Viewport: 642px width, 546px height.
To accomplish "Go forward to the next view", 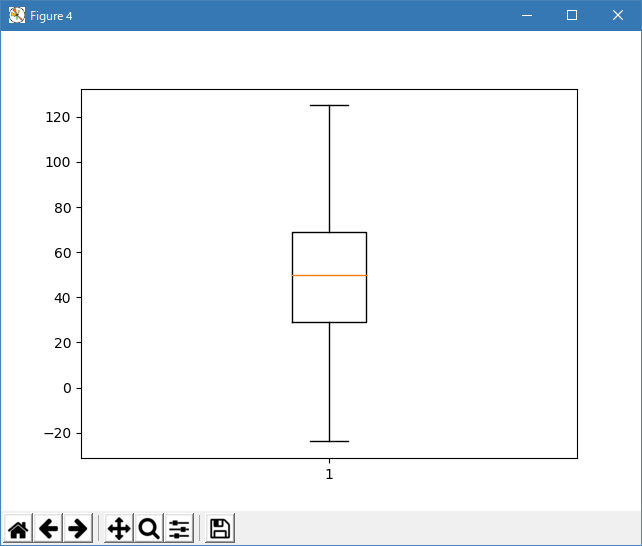I will [78, 528].
